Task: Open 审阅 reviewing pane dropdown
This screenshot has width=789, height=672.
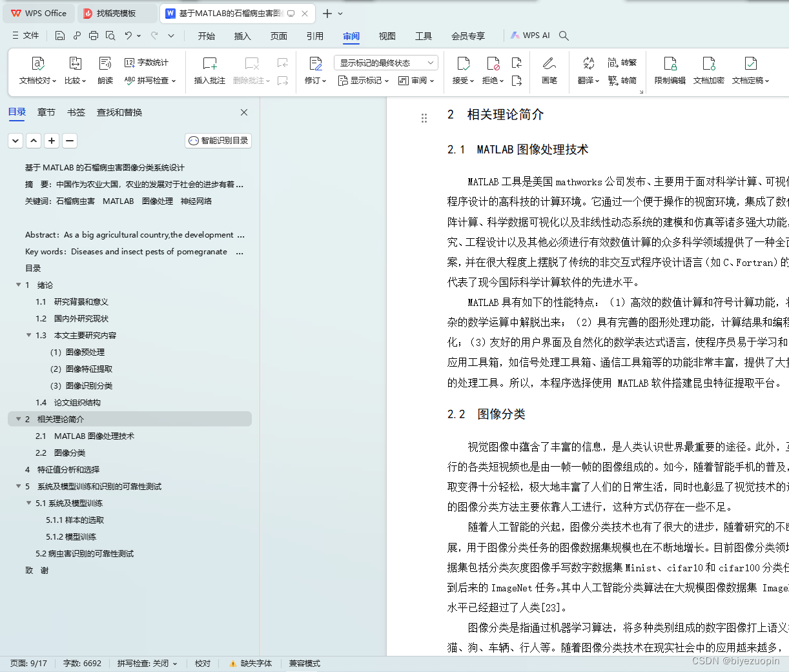Action: point(416,81)
